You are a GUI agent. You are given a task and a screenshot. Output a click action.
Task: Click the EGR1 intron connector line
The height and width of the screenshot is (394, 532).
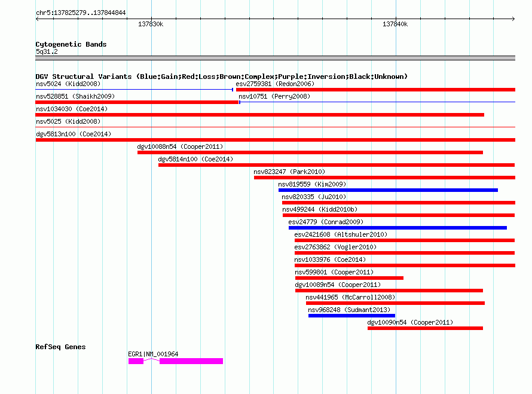(152, 360)
